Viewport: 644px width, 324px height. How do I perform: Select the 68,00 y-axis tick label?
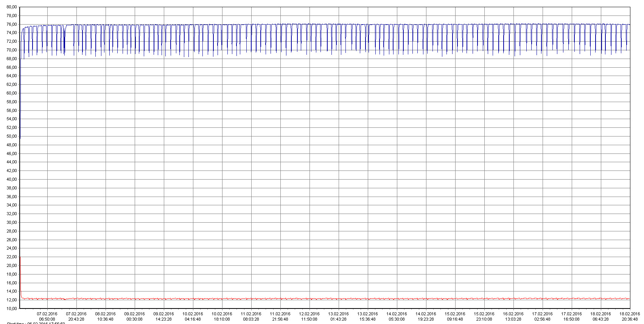(12, 59)
